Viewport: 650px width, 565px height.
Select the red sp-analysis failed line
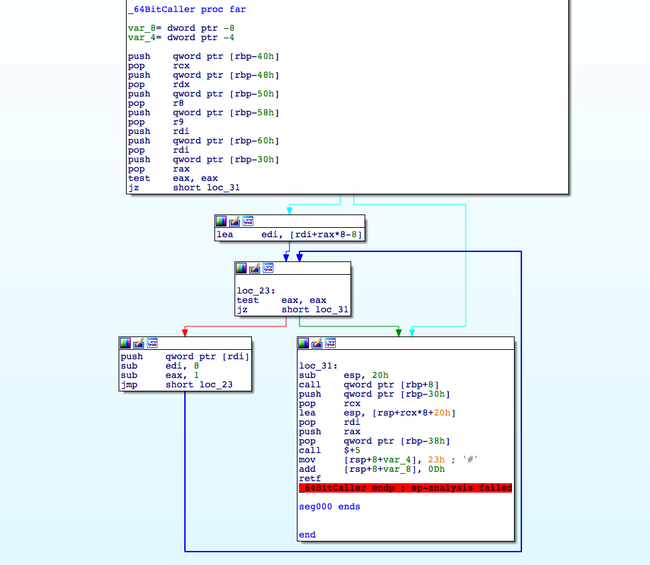coord(406,488)
